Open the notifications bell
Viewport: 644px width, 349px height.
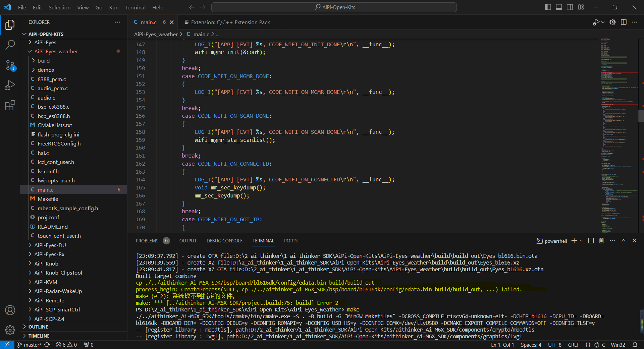(x=635, y=345)
